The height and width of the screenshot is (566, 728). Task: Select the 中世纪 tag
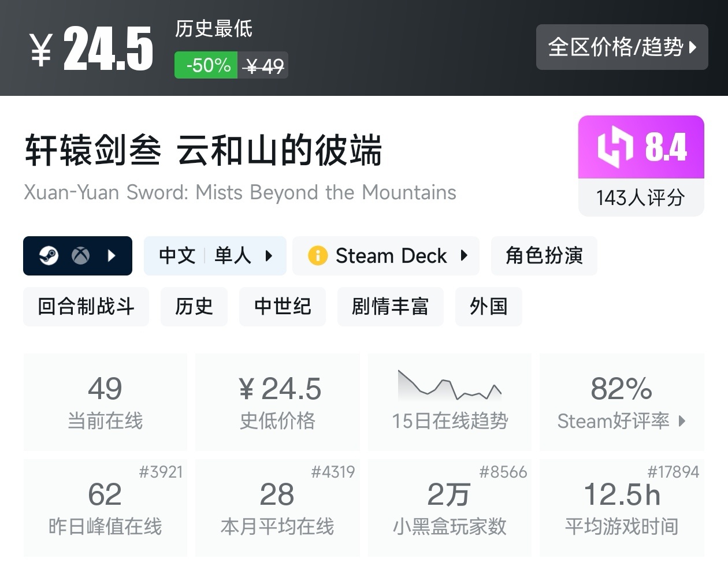pyautogui.click(x=283, y=306)
